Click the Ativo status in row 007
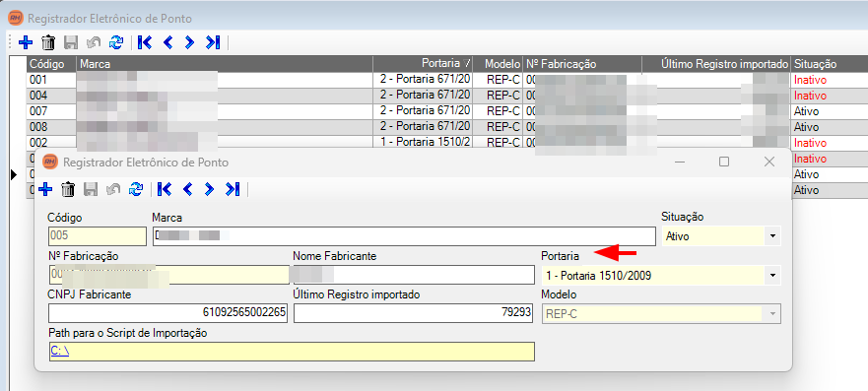The image size is (868, 391). pyautogui.click(x=806, y=111)
